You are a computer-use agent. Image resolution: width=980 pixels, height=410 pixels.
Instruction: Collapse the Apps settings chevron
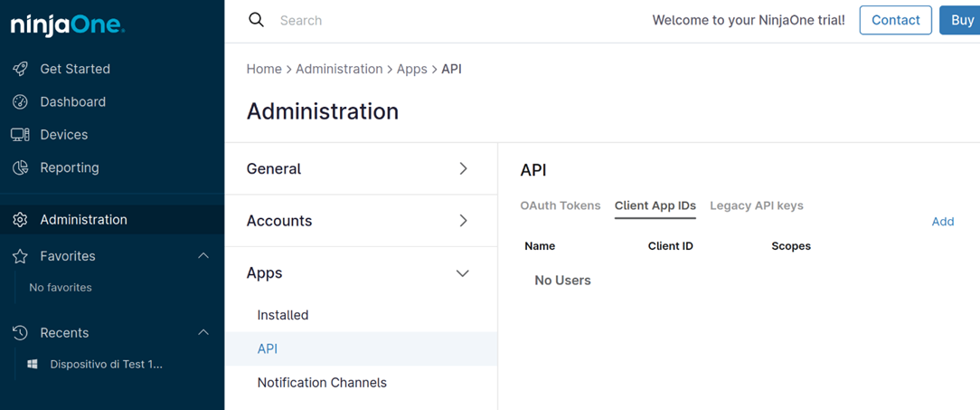[463, 273]
